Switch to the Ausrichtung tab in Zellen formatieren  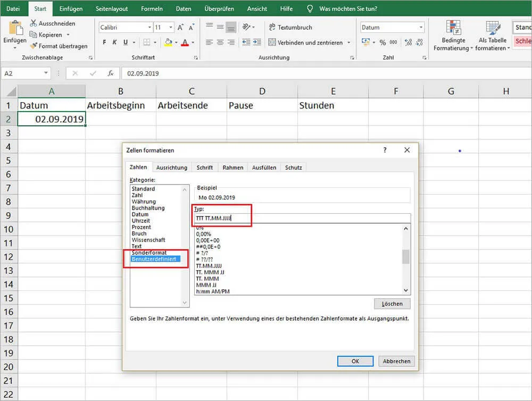click(x=171, y=167)
